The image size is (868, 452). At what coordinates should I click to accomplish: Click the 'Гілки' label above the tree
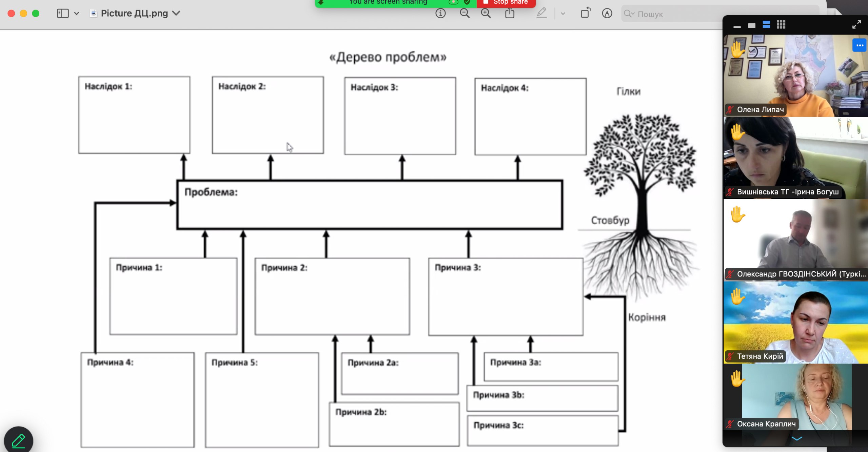tap(629, 91)
